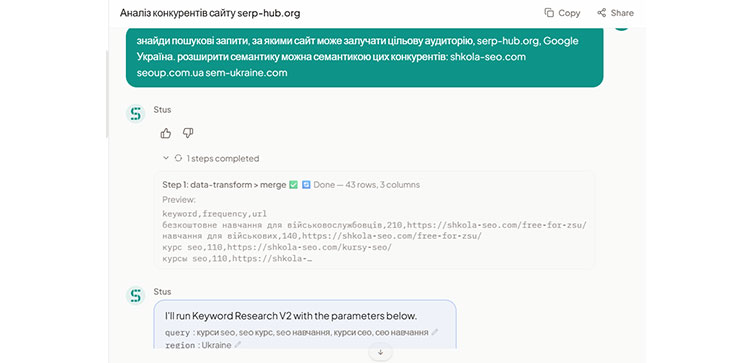Click the 'курс seo,110' row
The width and height of the screenshot is (752, 363).
tap(277, 247)
